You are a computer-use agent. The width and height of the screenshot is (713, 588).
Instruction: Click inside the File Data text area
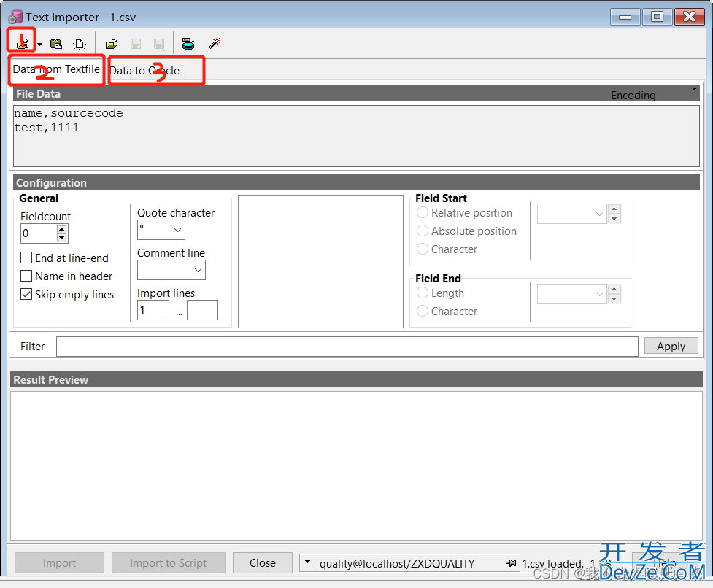(x=356, y=136)
